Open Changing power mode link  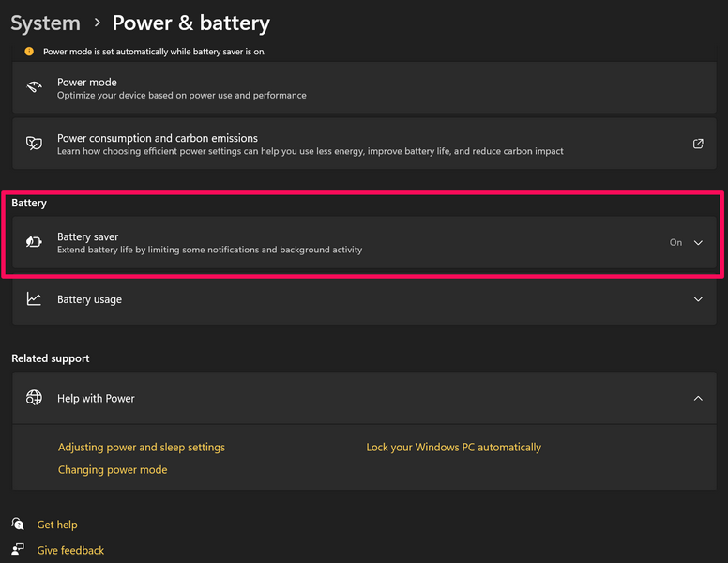pyautogui.click(x=113, y=470)
